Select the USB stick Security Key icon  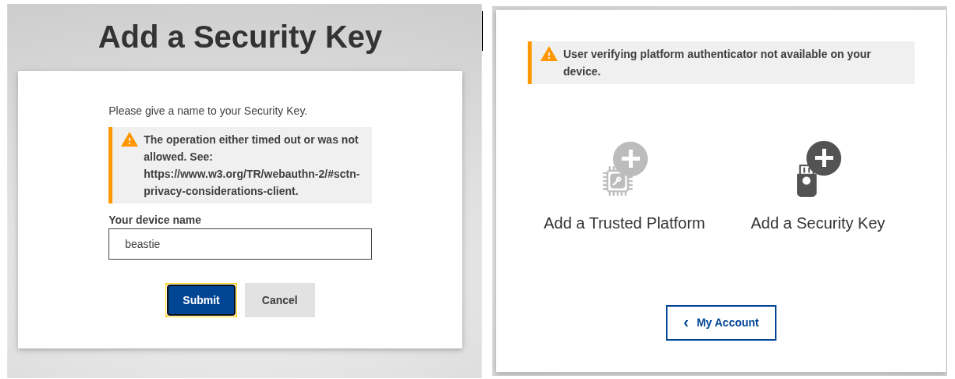806,181
